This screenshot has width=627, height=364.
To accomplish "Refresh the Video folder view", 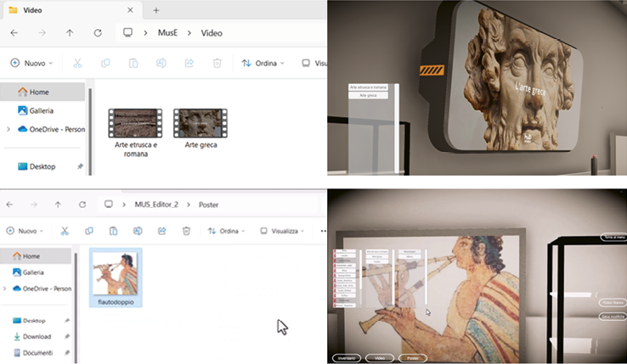I will 98,33.
